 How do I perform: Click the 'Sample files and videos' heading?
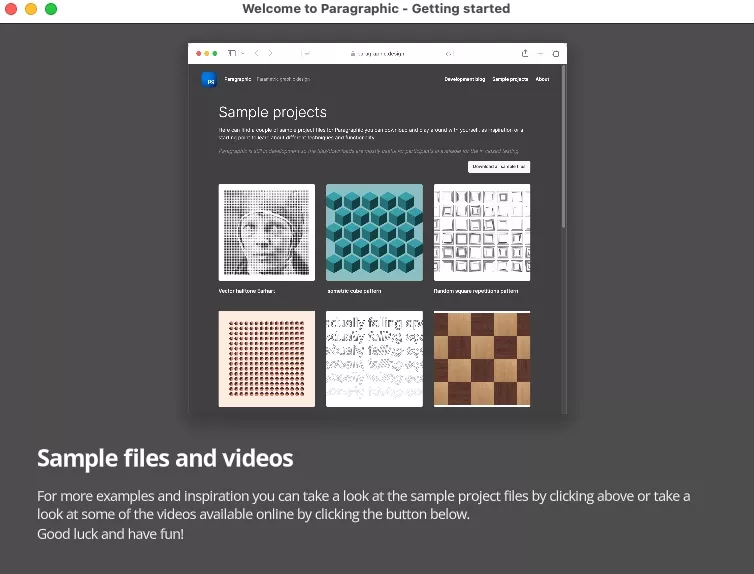coord(165,458)
